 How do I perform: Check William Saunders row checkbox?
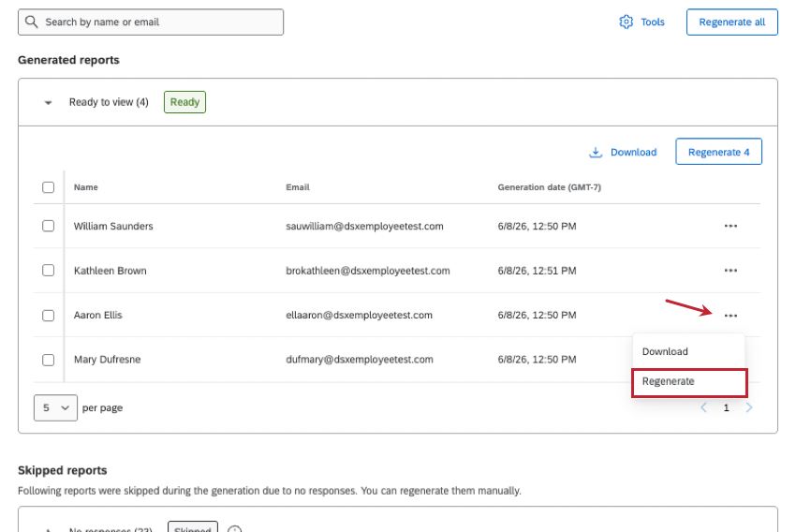[x=48, y=226]
